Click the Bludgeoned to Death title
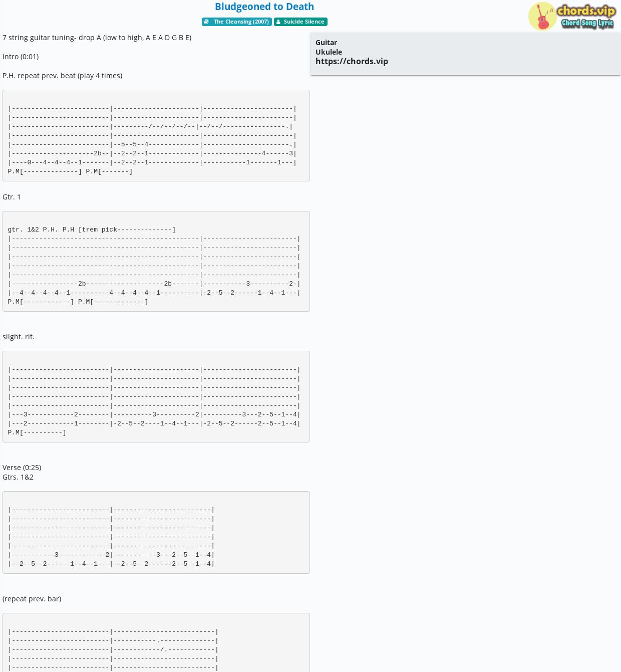Image resolution: width=621 pixels, height=672 pixels. point(264,7)
